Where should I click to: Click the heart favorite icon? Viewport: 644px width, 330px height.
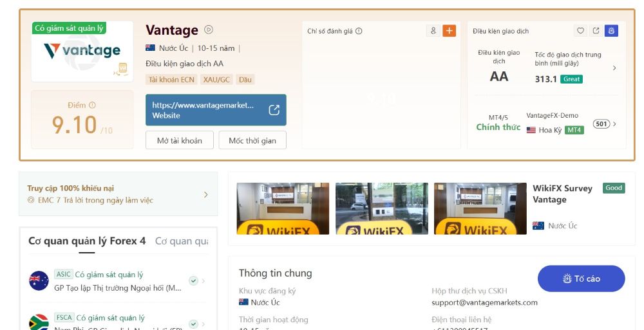[580, 31]
